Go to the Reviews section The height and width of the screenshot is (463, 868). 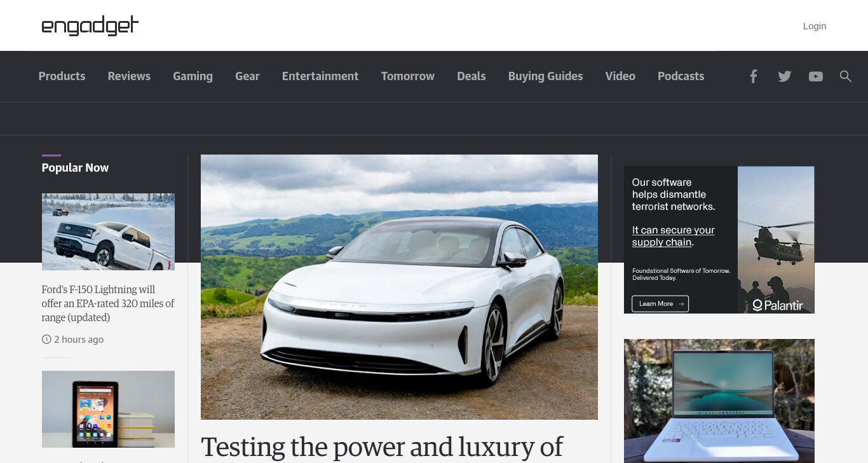pos(129,76)
